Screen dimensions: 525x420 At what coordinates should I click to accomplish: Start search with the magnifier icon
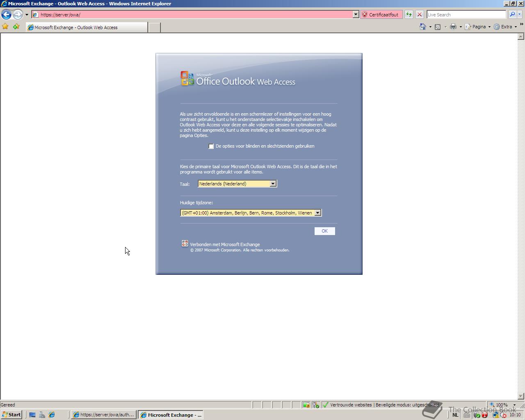point(512,14)
